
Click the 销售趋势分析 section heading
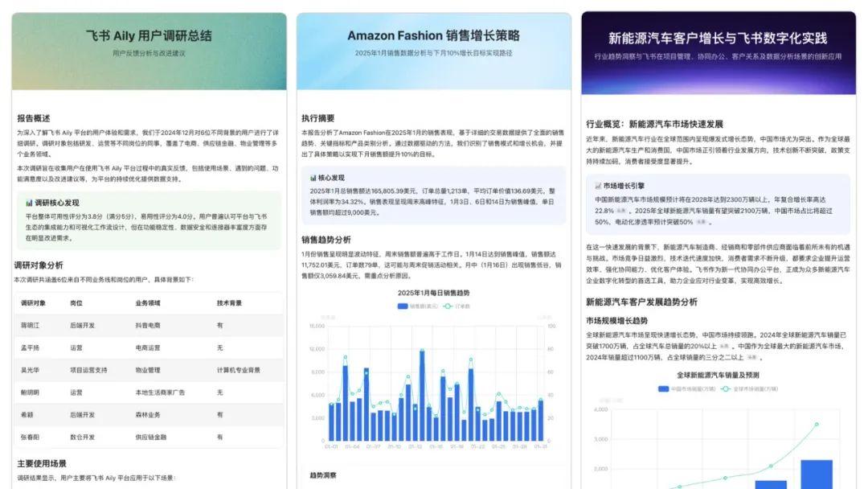(x=326, y=240)
